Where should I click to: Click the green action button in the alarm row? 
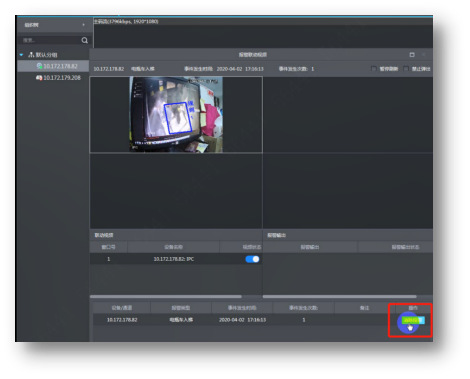(x=413, y=320)
